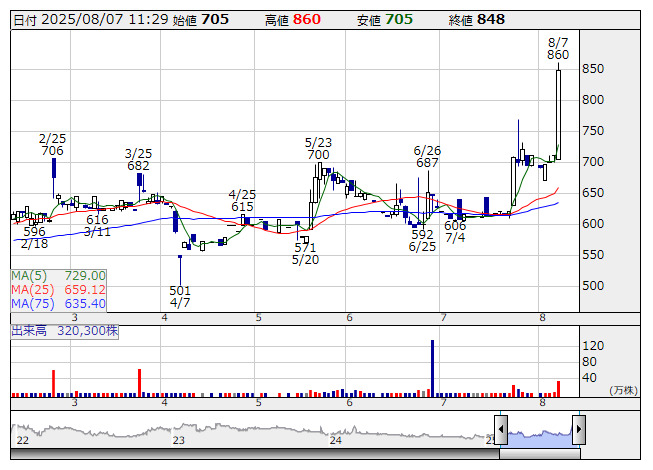Click the red volume bar for 2/25
653x470 pixels.
[x=53, y=383]
